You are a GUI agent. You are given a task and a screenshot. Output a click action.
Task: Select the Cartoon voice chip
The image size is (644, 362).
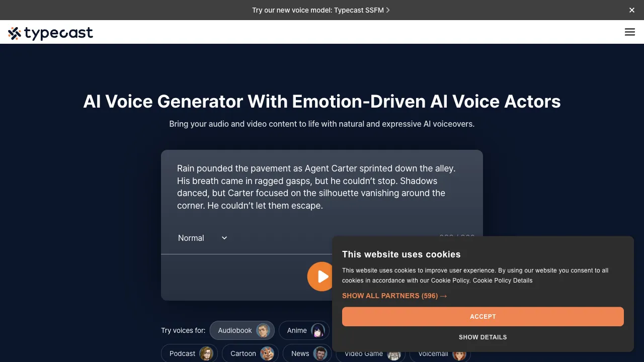250,353
